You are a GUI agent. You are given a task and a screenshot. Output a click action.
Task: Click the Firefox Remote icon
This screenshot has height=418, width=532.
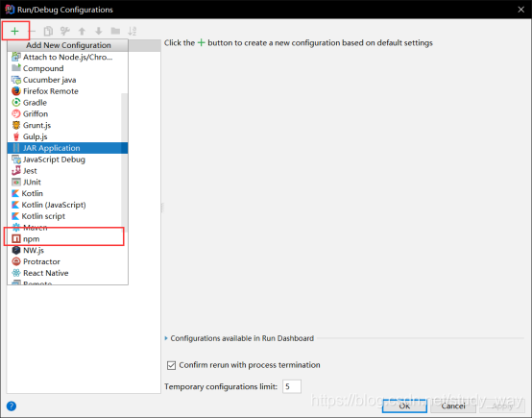click(16, 91)
